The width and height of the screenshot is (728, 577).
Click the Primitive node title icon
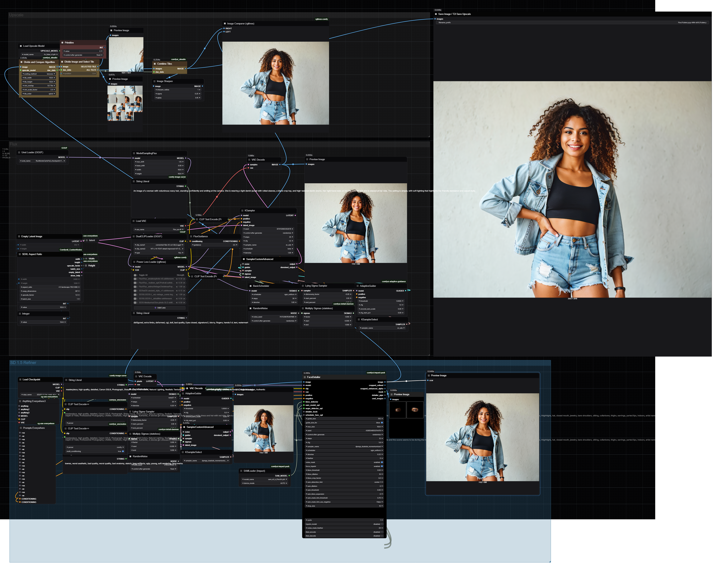click(63, 43)
